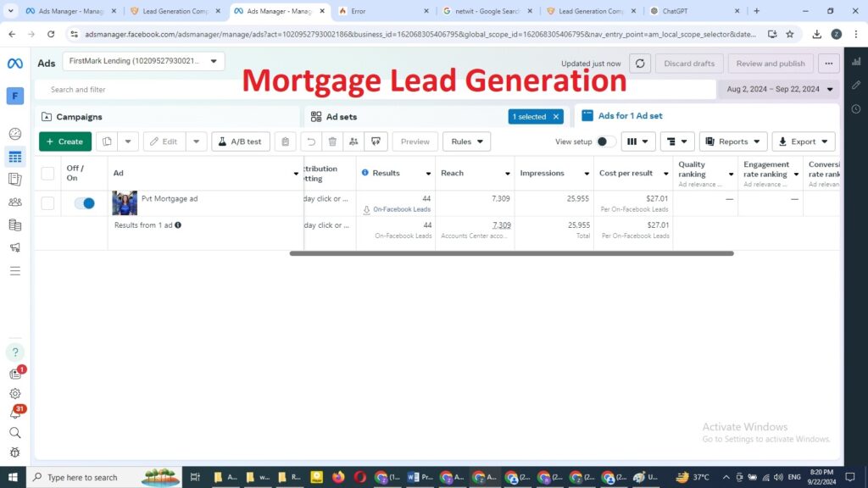Open the charts panel icon on right rail
This screenshot has height=488, width=868.
click(856, 61)
